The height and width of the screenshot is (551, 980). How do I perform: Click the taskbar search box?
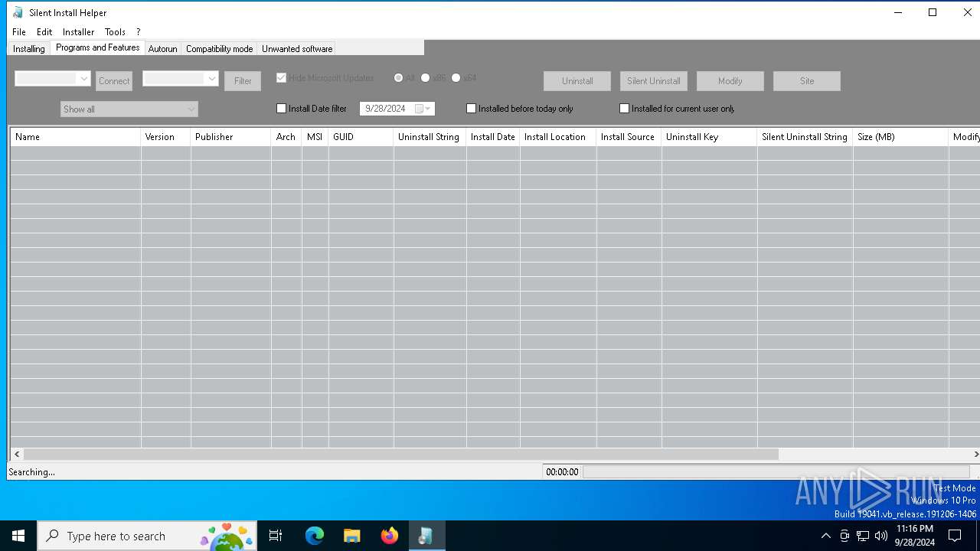[x=147, y=536]
